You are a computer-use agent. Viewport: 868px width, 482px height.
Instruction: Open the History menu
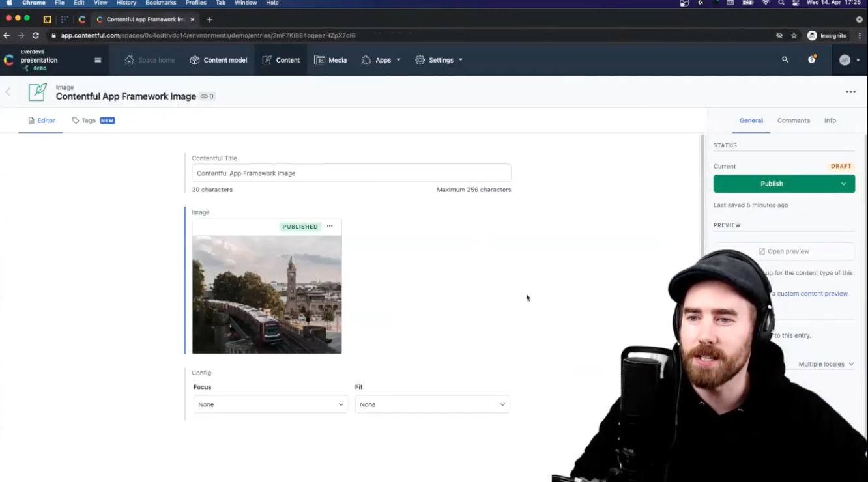pyautogui.click(x=126, y=3)
